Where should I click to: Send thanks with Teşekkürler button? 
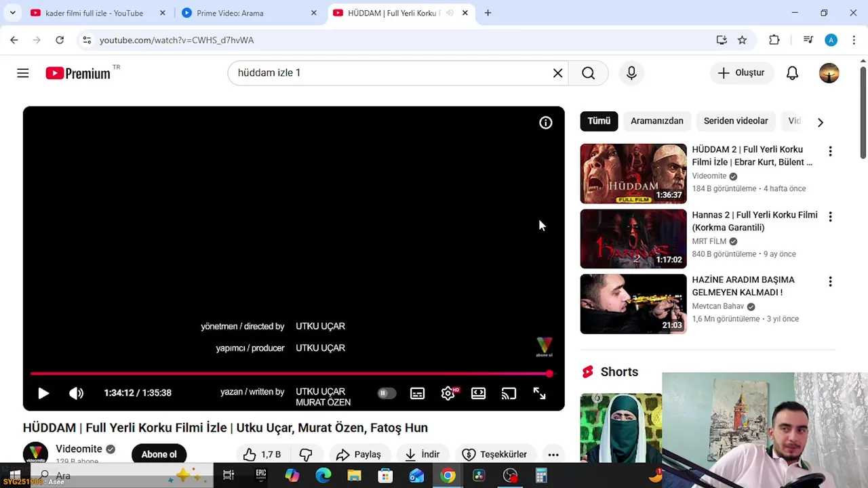(x=494, y=454)
